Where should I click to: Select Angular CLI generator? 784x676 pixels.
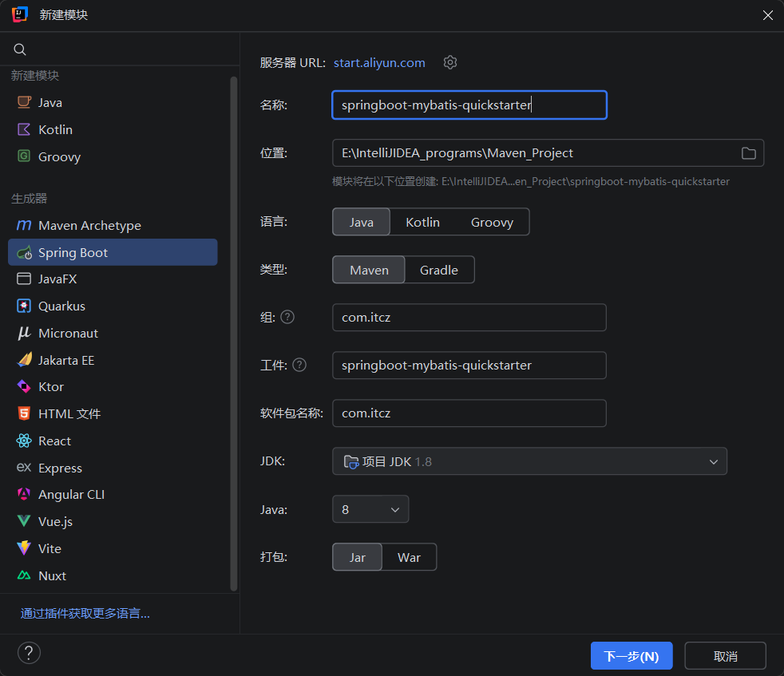click(x=113, y=494)
